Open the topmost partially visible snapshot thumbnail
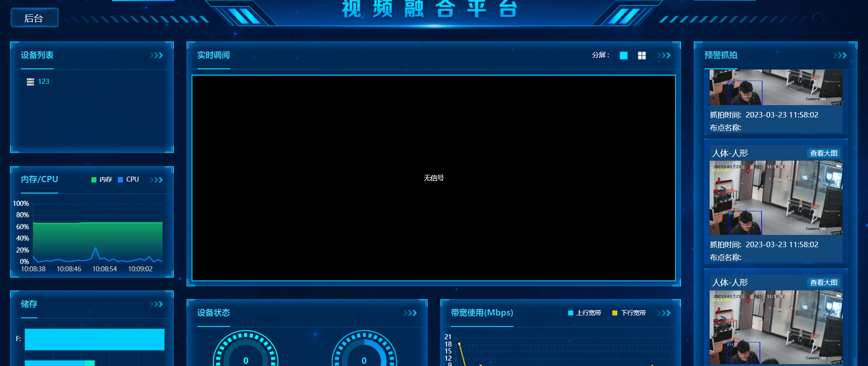Screen dimensions: 868x366 click(x=776, y=87)
